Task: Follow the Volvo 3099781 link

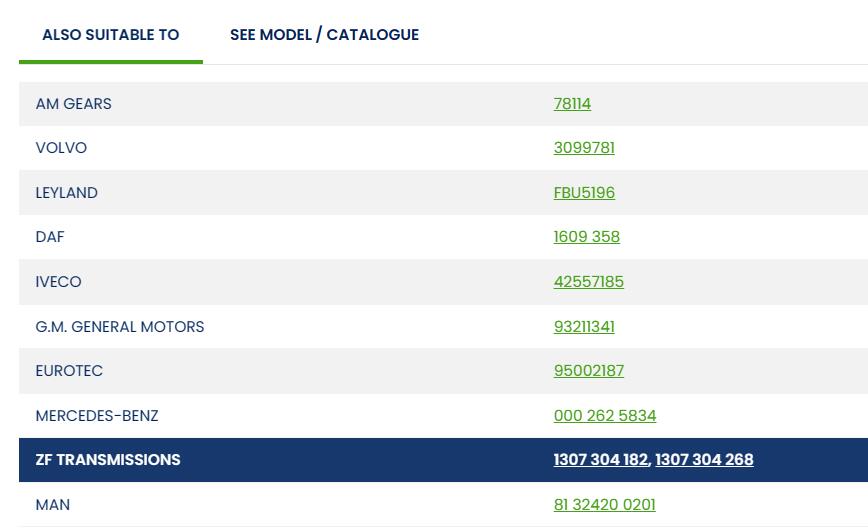Action: (x=584, y=148)
